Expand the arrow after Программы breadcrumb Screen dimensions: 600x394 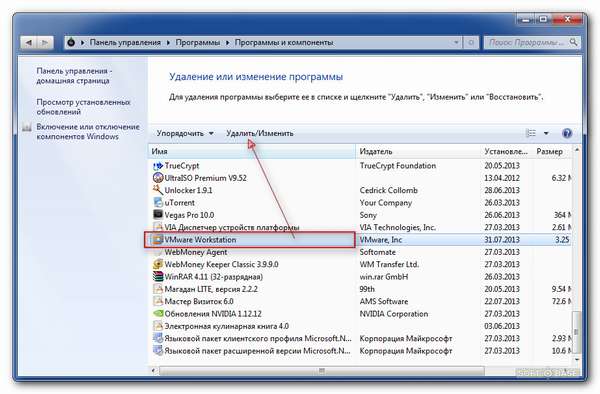pyautogui.click(x=227, y=42)
